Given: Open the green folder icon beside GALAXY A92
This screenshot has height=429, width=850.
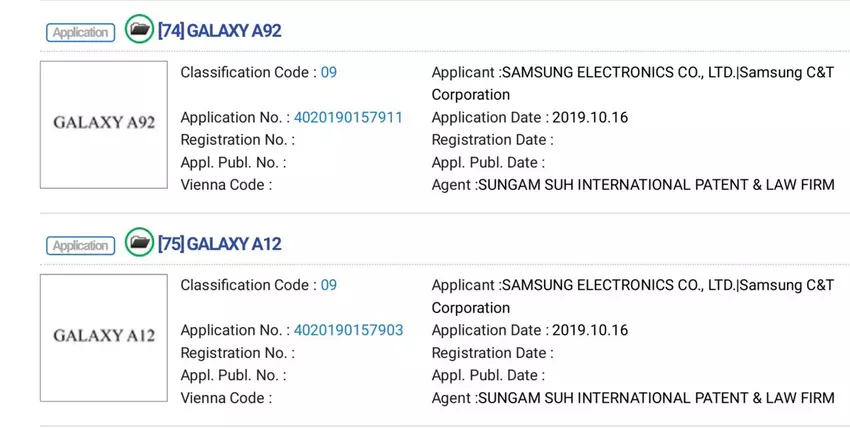Looking at the screenshot, I should click(x=140, y=30).
